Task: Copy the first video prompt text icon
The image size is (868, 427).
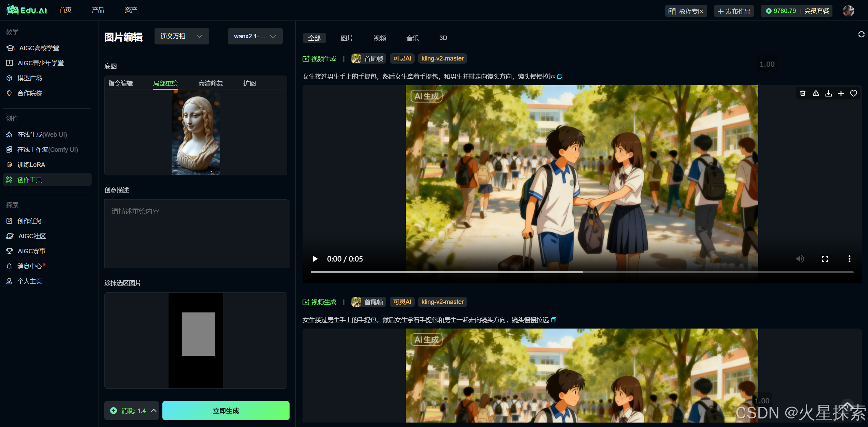Action: (x=560, y=76)
